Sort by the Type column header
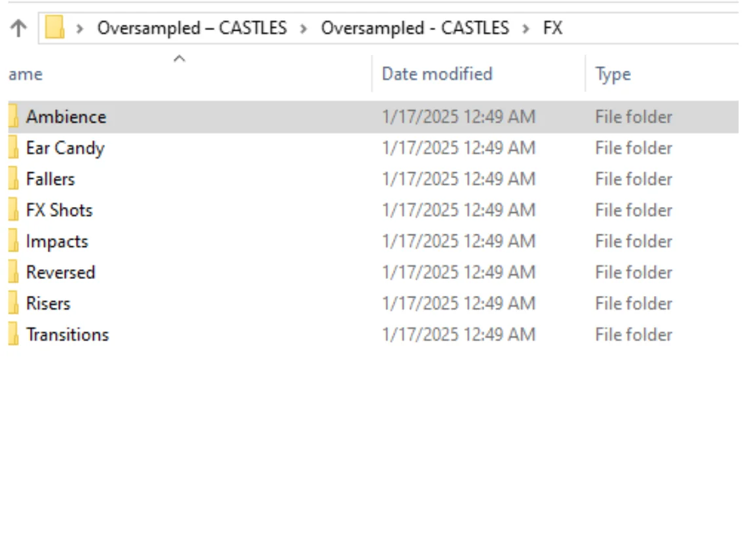747x560 pixels. click(613, 75)
